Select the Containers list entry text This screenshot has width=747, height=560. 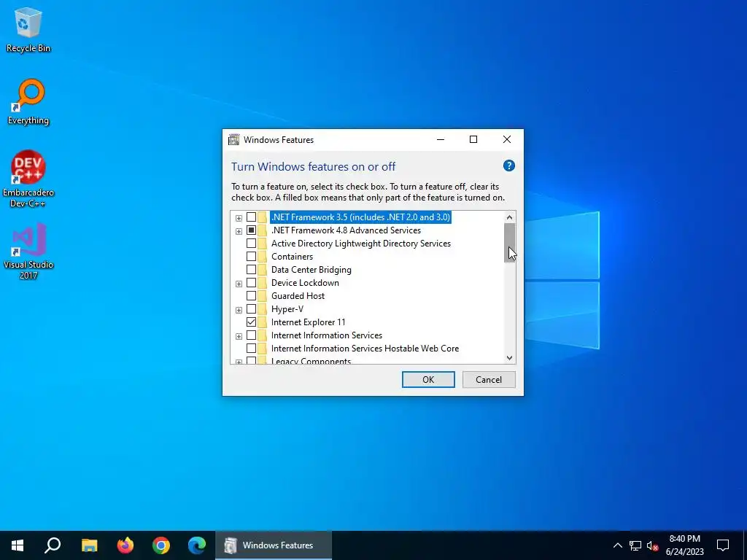point(292,257)
